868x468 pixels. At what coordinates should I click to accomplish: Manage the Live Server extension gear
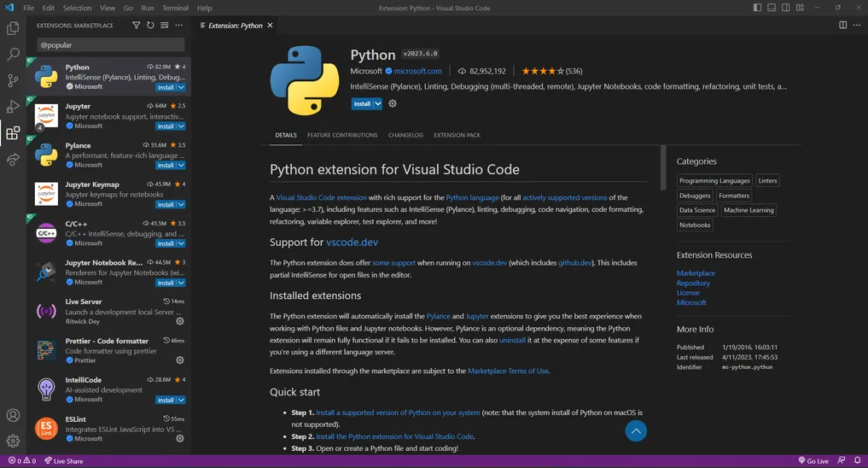pos(180,321)
